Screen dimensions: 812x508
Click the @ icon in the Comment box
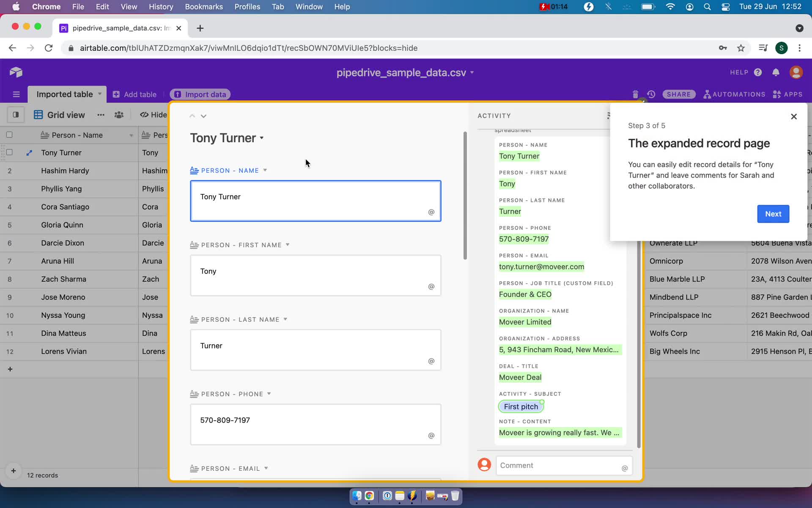click(625, 468)
